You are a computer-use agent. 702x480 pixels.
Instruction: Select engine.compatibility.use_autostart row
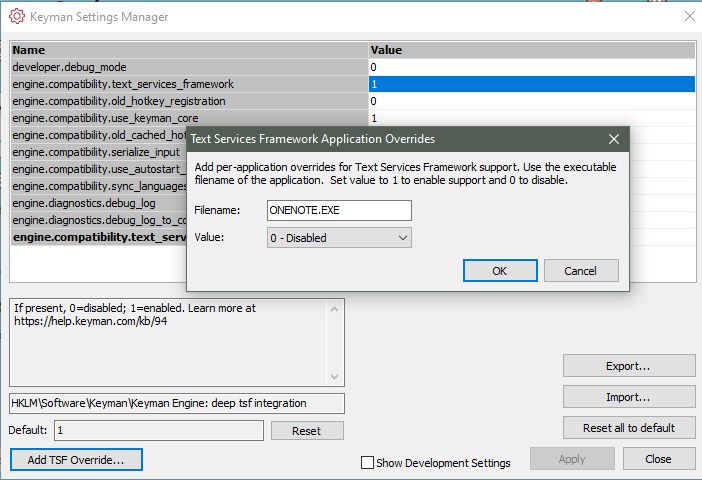(98, 169)
